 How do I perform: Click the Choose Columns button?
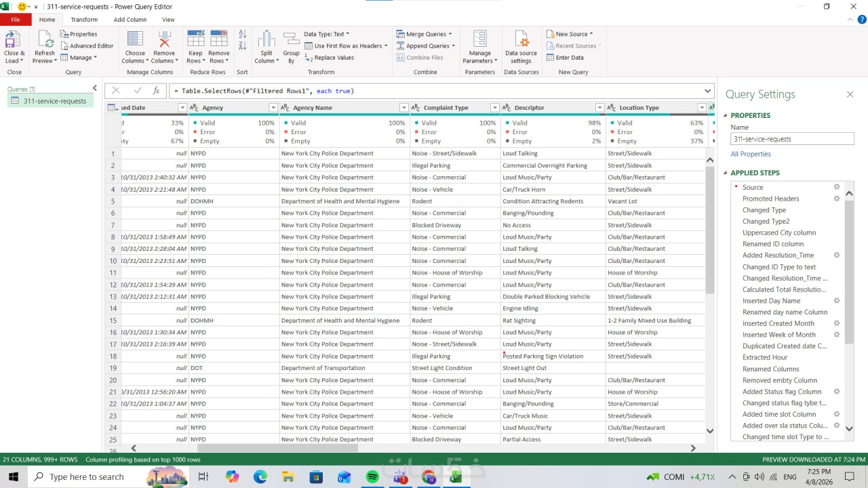coord(135,47)
